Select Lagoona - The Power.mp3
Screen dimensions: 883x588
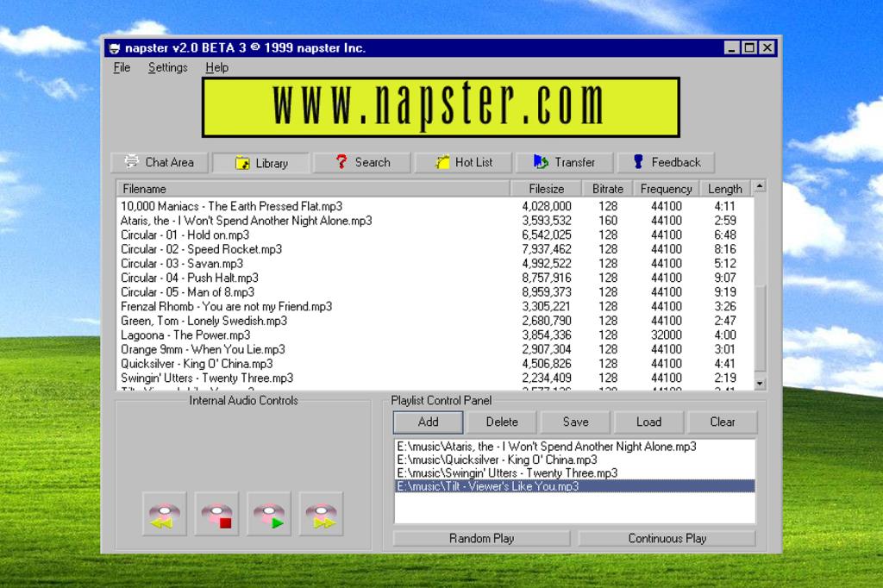pyautogui.click(x=435, y=335)
